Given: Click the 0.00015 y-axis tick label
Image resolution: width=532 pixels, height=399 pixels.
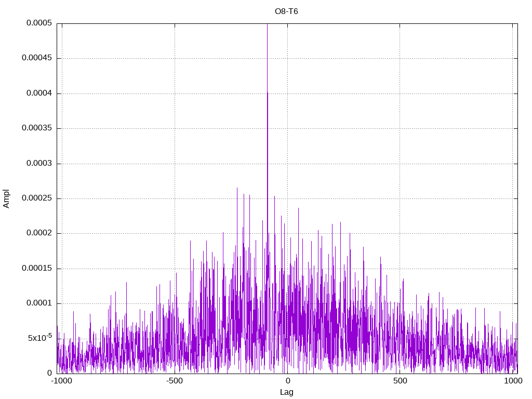Looking at the screenshot, I should 37,269.
